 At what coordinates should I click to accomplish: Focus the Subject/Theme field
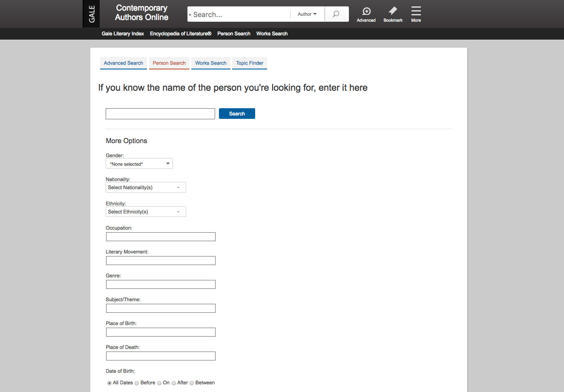pyautogui.click(x=161, y=308)
